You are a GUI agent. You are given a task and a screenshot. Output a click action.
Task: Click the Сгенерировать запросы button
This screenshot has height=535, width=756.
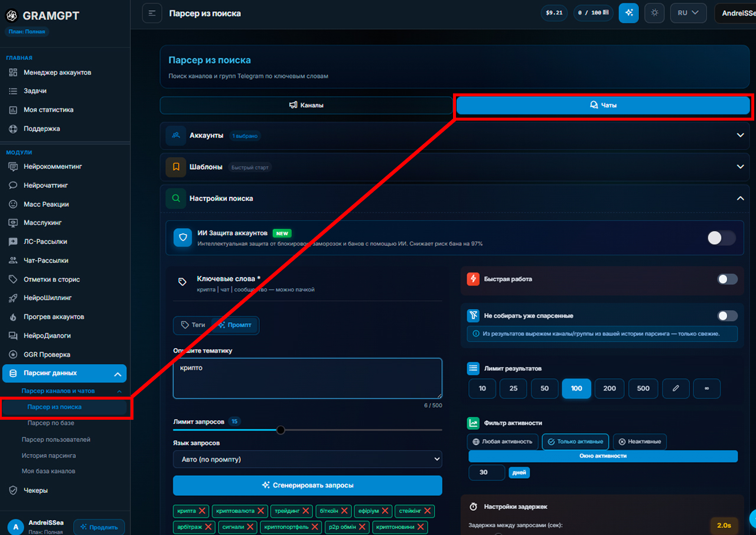308,485
